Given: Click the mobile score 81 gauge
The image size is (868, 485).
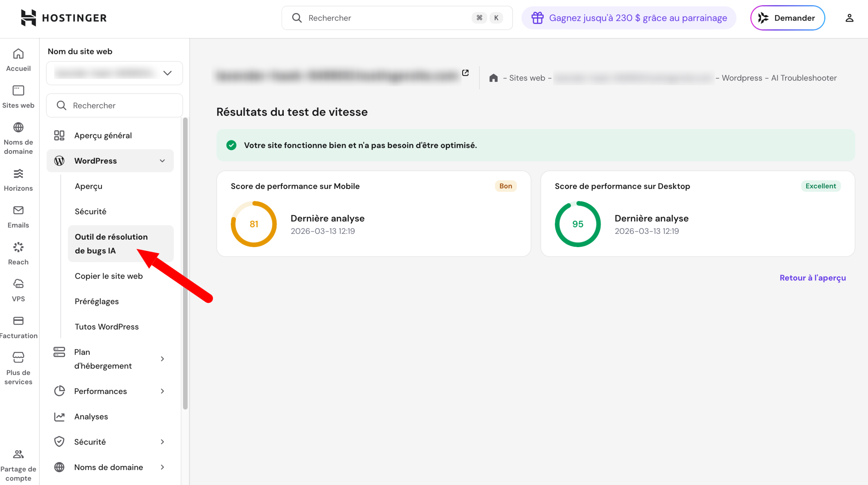Looking at the screenshot, I should point(254,224).
